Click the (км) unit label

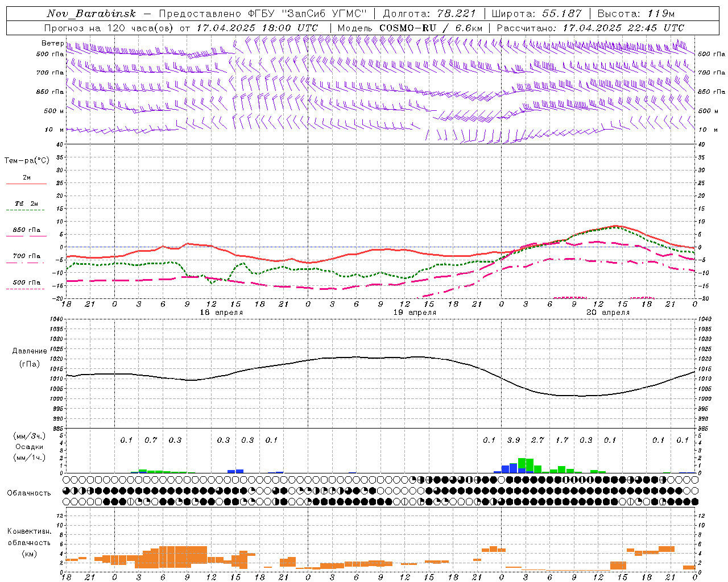coord(29,554)
